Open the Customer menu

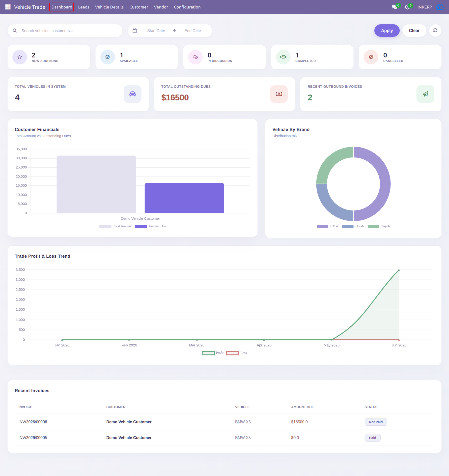tap(139, 7)
